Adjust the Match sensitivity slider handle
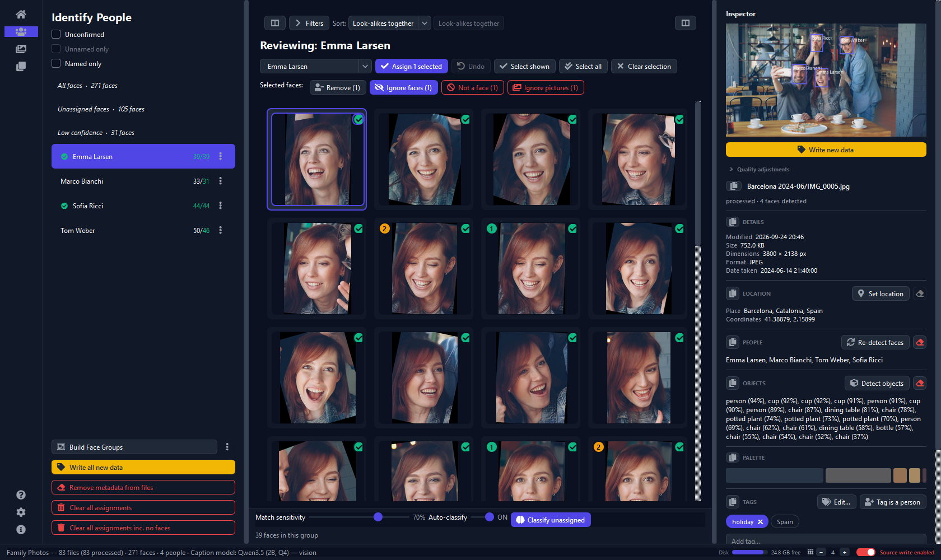 click(378, 517)
